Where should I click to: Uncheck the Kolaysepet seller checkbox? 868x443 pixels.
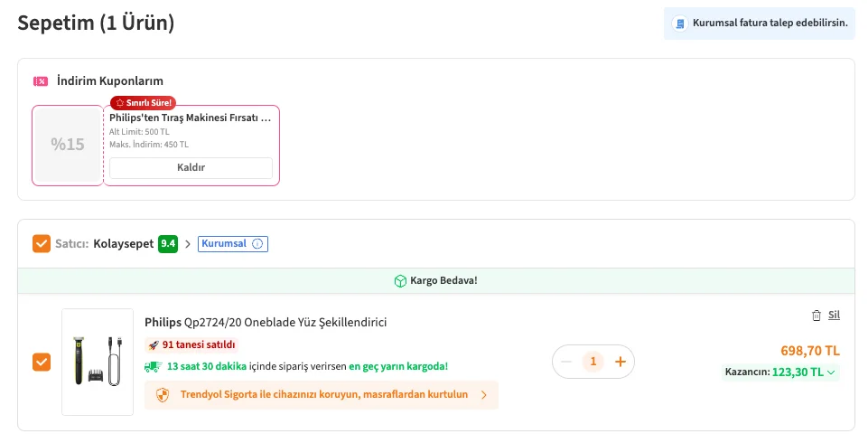click(42, 244)
